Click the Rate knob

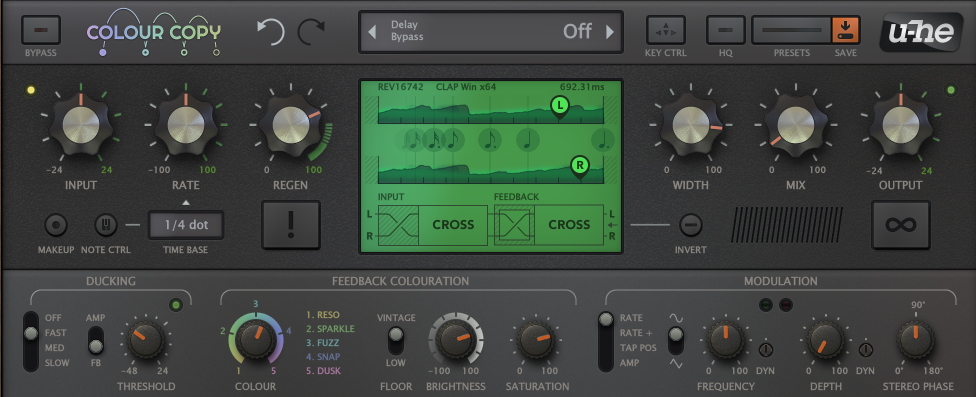coord(185,124)
